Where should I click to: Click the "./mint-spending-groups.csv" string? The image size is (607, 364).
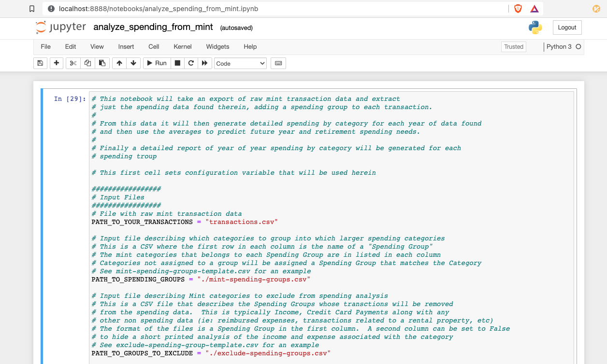coord(254,280)
